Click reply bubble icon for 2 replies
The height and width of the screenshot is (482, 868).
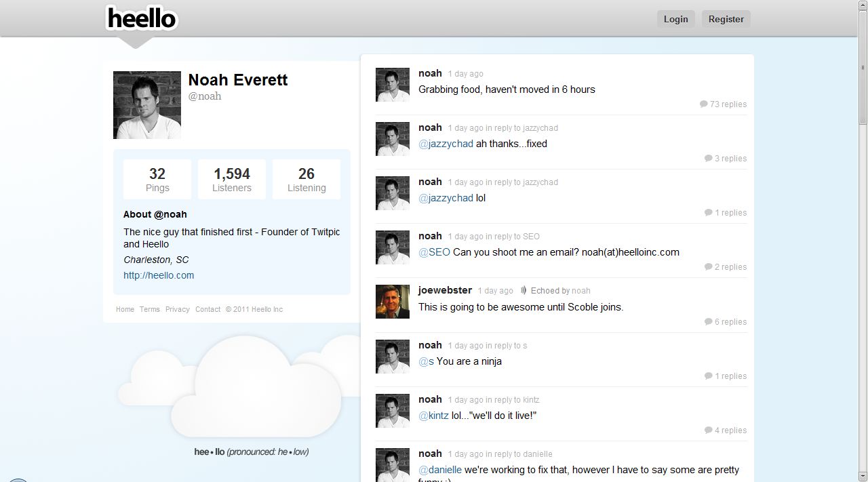click(x=709, y=267)
